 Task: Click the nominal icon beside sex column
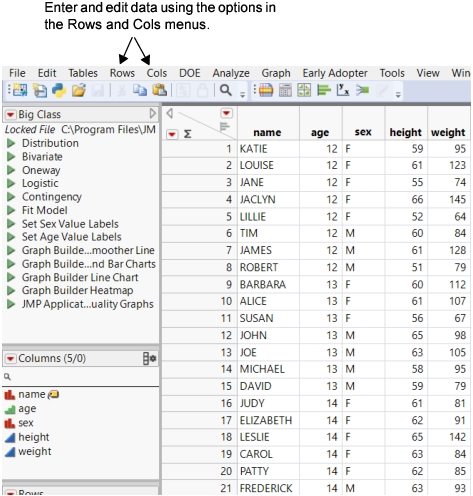point(10,423)
